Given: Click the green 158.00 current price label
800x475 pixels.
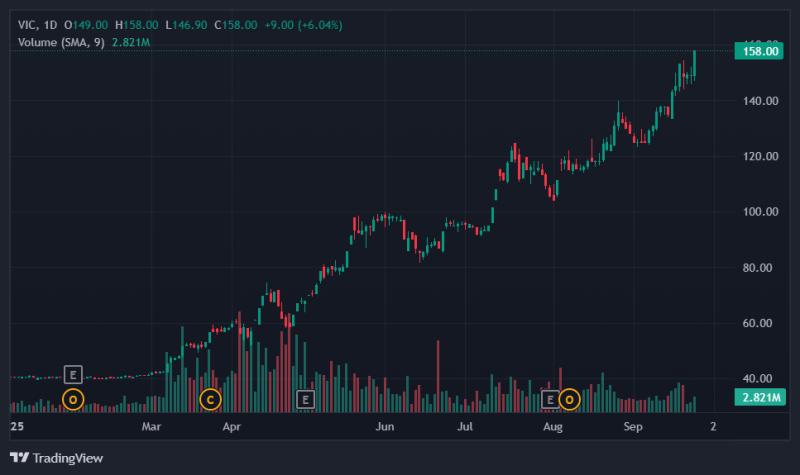Looking at the screenshot, I should coord(759,52).
